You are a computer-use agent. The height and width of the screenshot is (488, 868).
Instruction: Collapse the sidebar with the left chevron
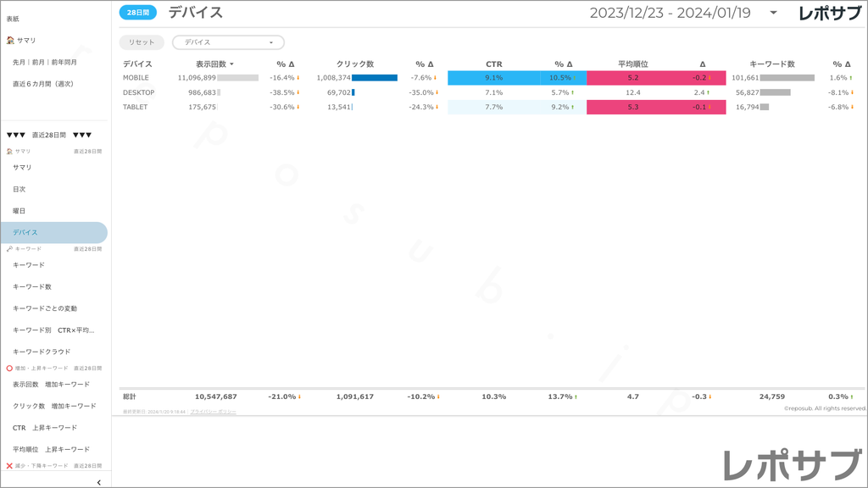pos(98,482)
